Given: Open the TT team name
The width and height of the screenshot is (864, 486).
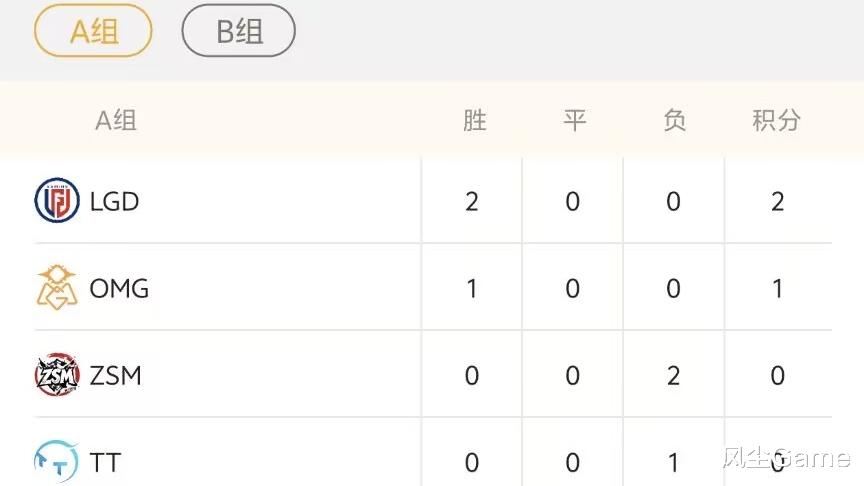Looking at the screenshot, I should point(105,462).
